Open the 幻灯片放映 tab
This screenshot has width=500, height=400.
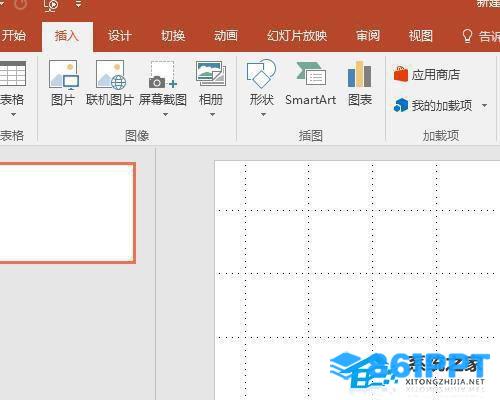point(297,36)
